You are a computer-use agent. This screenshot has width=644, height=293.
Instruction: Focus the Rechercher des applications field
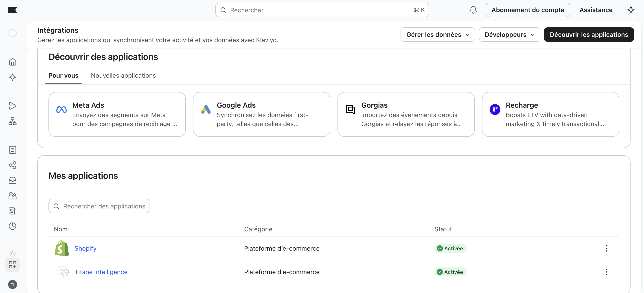(99, 206)
